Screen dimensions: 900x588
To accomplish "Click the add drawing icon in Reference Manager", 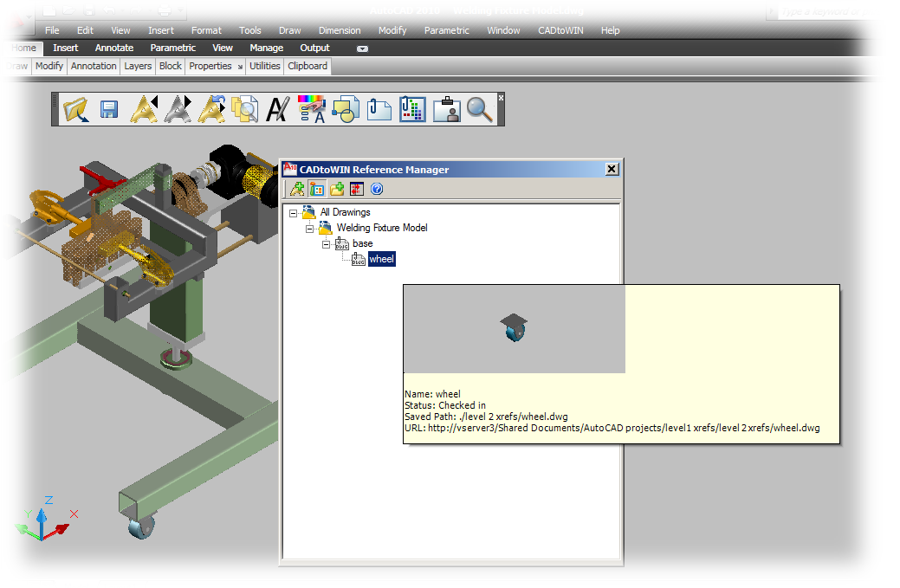I will click(x=297, y=189).
